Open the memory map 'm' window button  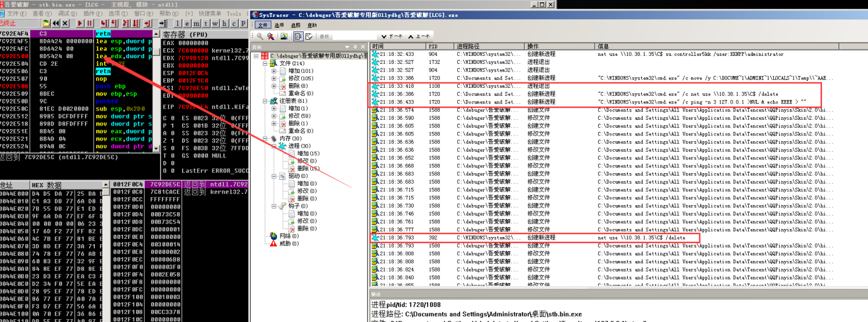pyautogui.click(x=197, y=23)
